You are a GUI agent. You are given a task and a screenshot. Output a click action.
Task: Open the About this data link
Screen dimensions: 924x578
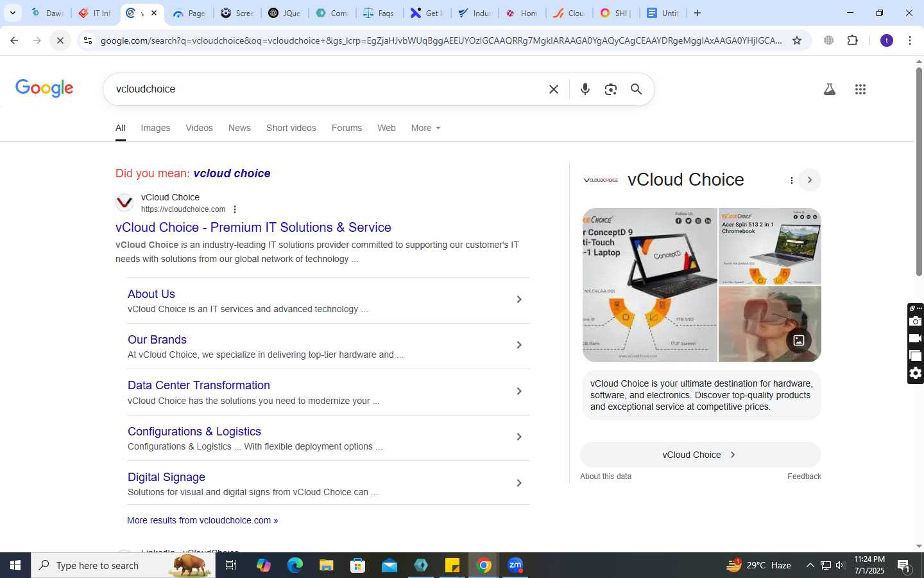(606, 477)
